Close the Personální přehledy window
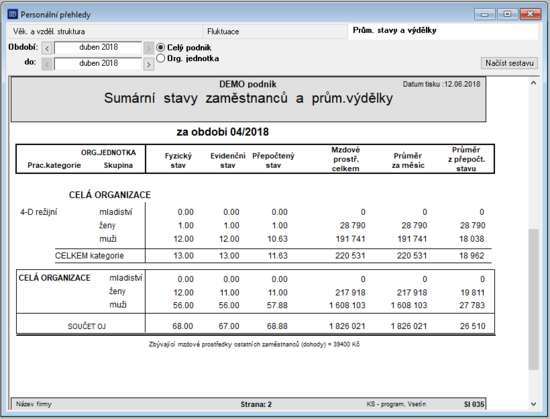The image size is (550, 419). pyautogui.click(x=530, y=14)
